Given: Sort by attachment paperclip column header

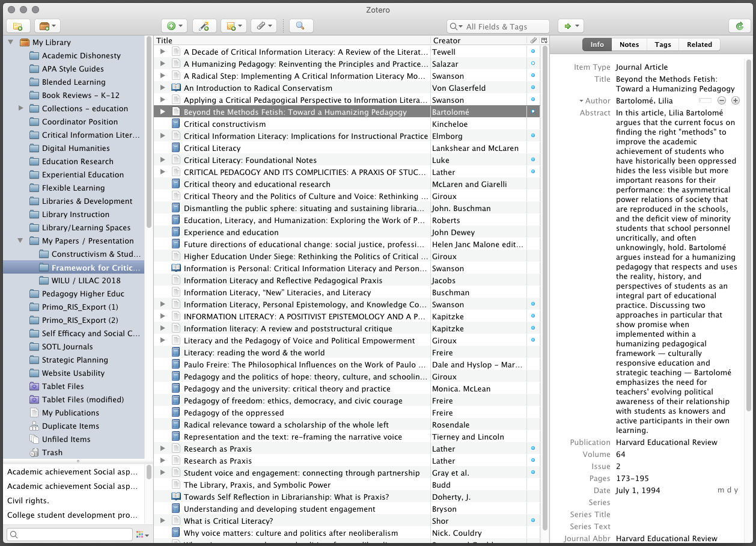Looking at the screenshot, I should (533, 40).
